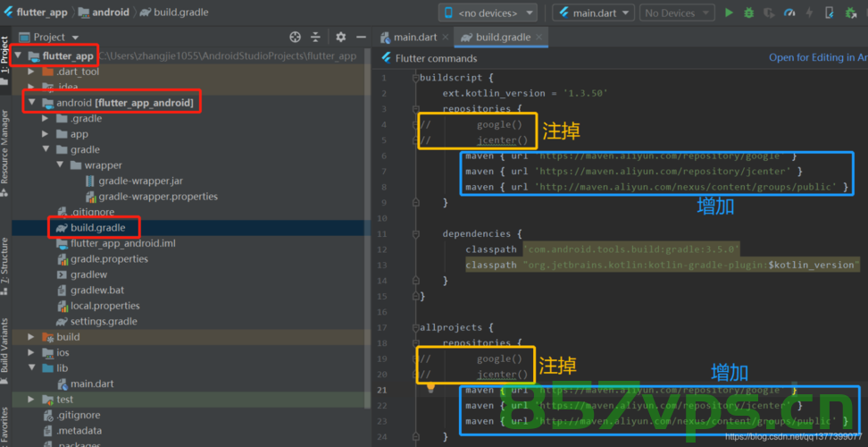
Task: Collapse the lib folder arrow
Action: click(31, 368)
